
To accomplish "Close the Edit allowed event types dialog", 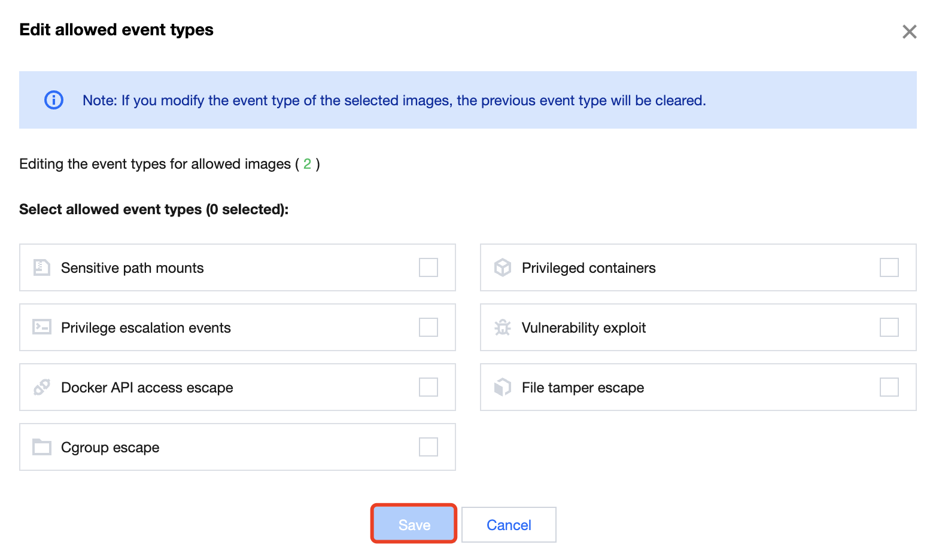I will click(x=909, y=32).
